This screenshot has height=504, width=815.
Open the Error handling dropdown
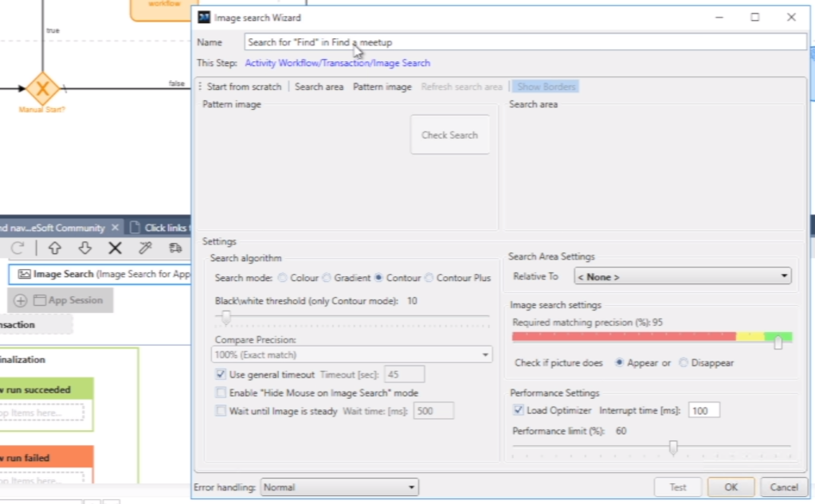click(x=339, y=486)
